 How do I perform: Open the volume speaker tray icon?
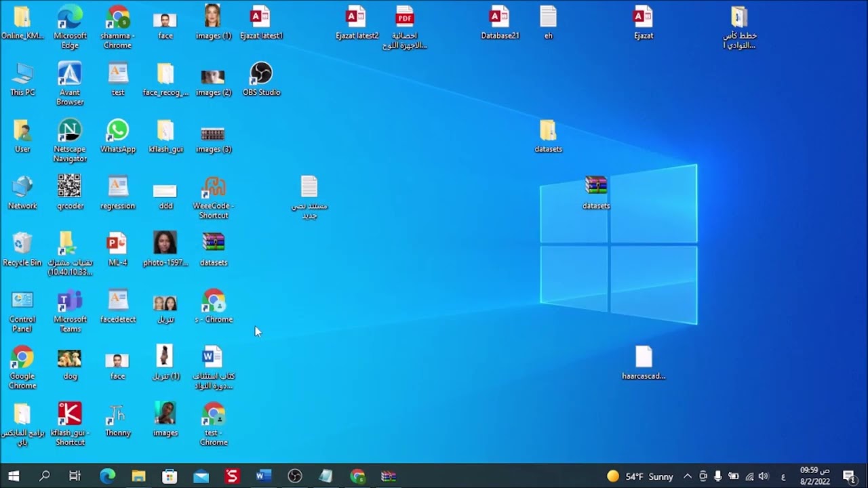pos(764,476)
